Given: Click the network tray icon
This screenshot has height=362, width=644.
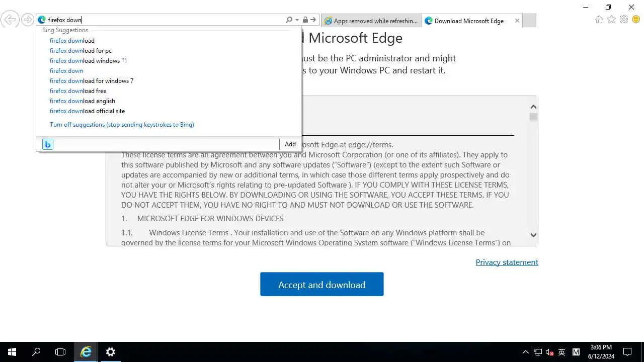Looking at the screenshot, I should [538, 352].
